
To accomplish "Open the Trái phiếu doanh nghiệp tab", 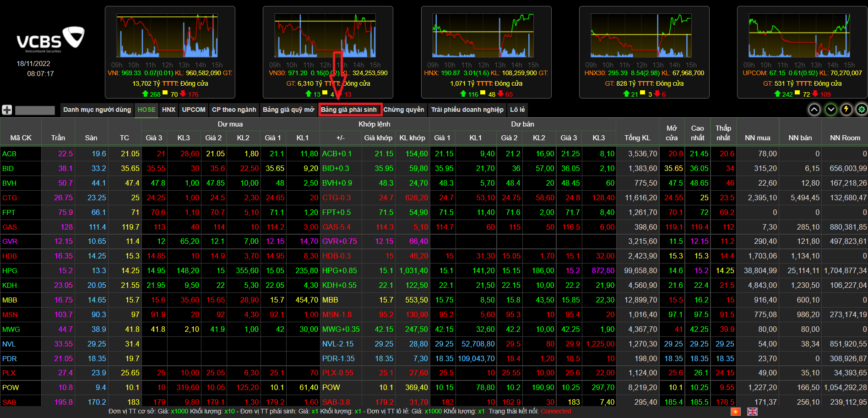I will point(467,110).
